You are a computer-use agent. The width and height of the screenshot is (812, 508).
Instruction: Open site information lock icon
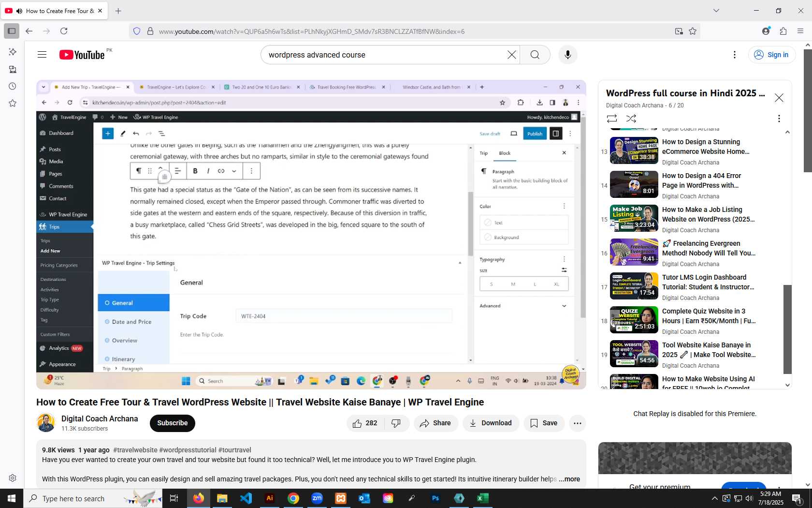pyautogui.click(x=150, y=31)
